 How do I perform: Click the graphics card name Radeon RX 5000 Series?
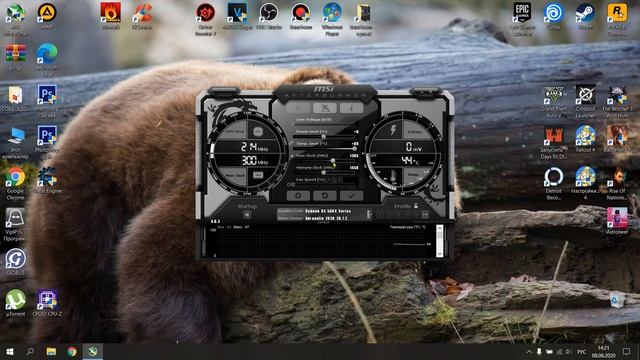[x=328, y=211]
